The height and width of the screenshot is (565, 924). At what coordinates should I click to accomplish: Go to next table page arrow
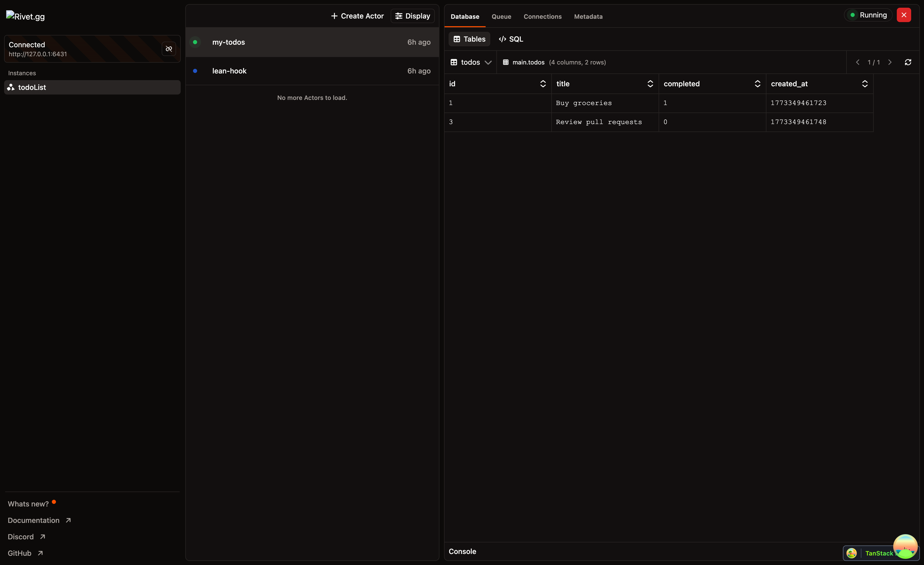[890, 62]
